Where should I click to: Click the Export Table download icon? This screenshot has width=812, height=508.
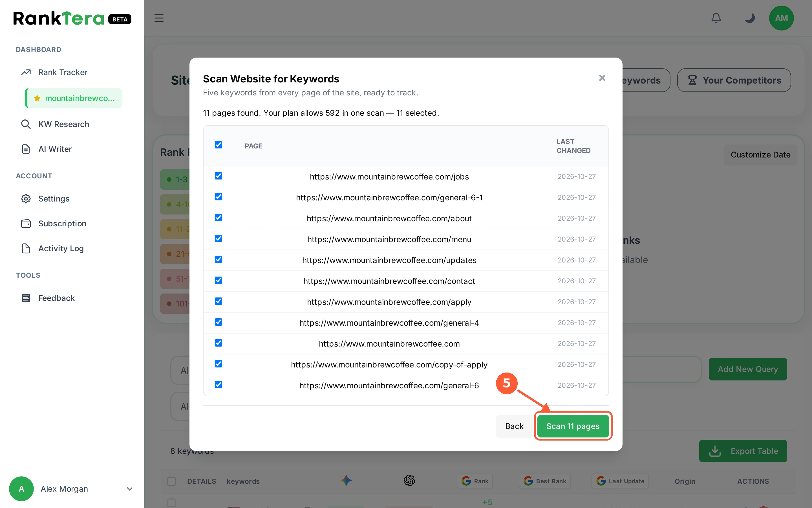pos(715,451)
